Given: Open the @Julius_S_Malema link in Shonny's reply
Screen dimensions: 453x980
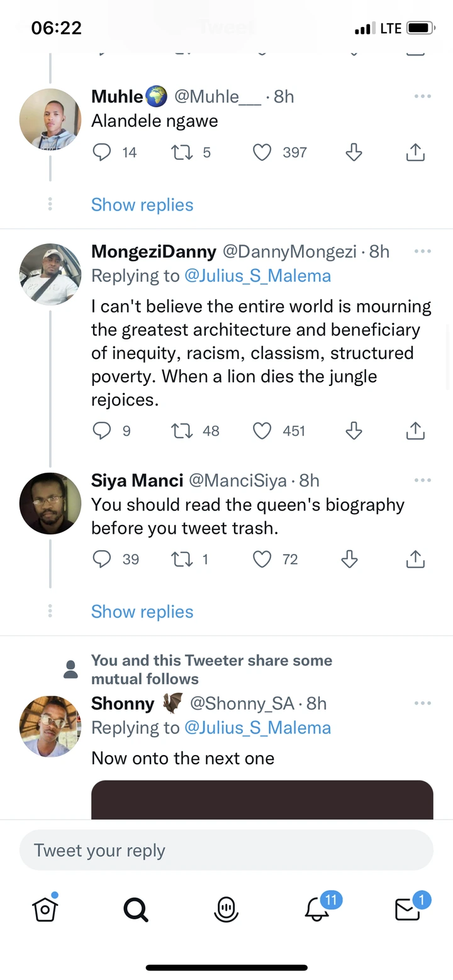Looking at the screenshot, I should (x=257, y=728).
